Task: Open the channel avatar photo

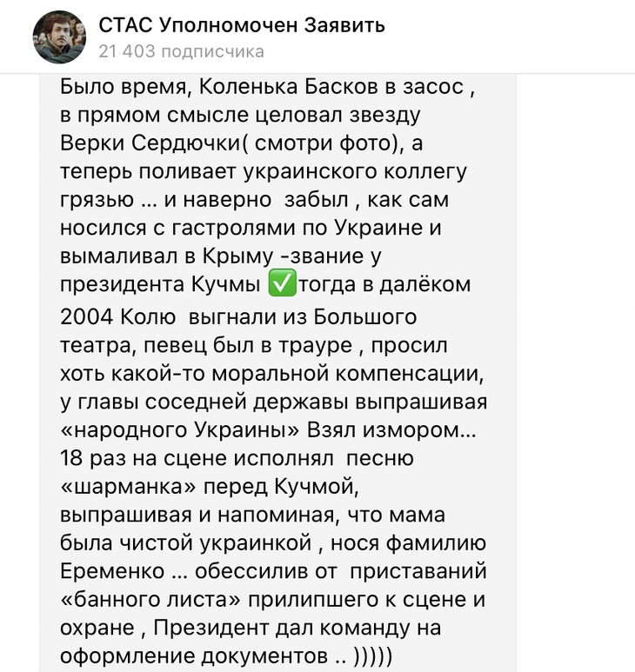Action: pyautogui.click(x=59, y=37)
